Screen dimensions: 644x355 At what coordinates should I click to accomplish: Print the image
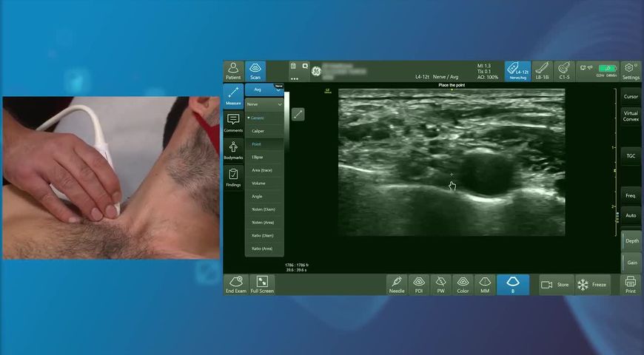coord(631,285)
